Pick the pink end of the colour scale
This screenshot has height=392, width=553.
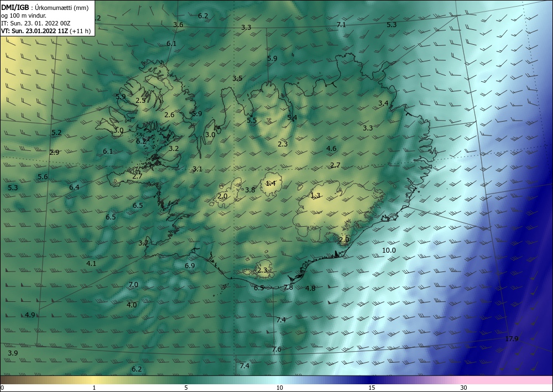tap(508, 380)
